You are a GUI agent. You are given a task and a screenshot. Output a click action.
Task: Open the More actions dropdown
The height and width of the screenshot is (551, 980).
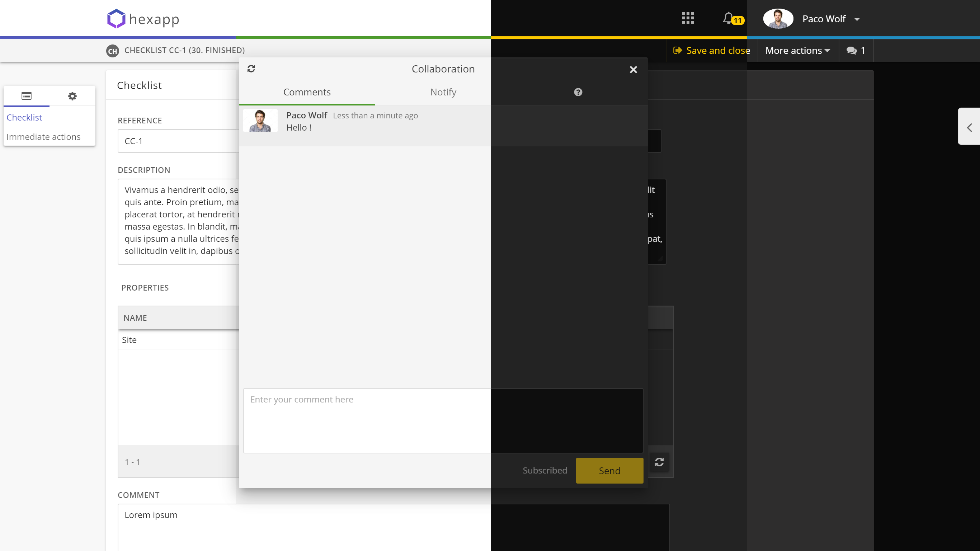[x=797, y=50]
